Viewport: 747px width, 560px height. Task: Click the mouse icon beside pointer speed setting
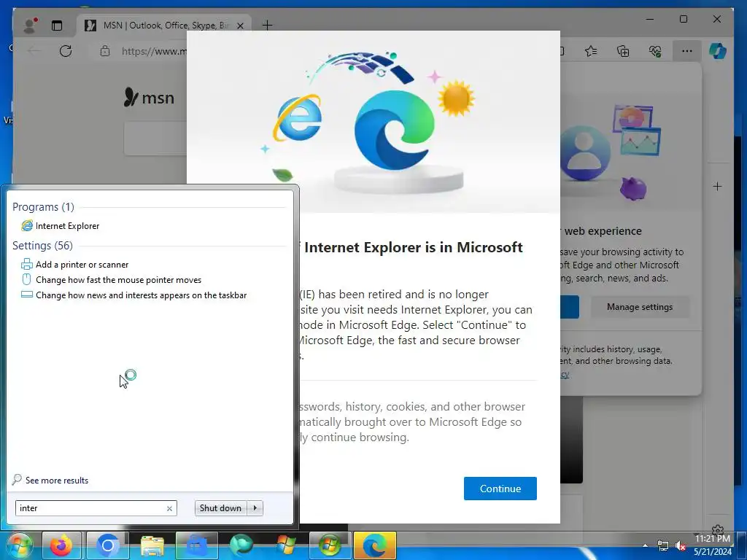(27, 279)
